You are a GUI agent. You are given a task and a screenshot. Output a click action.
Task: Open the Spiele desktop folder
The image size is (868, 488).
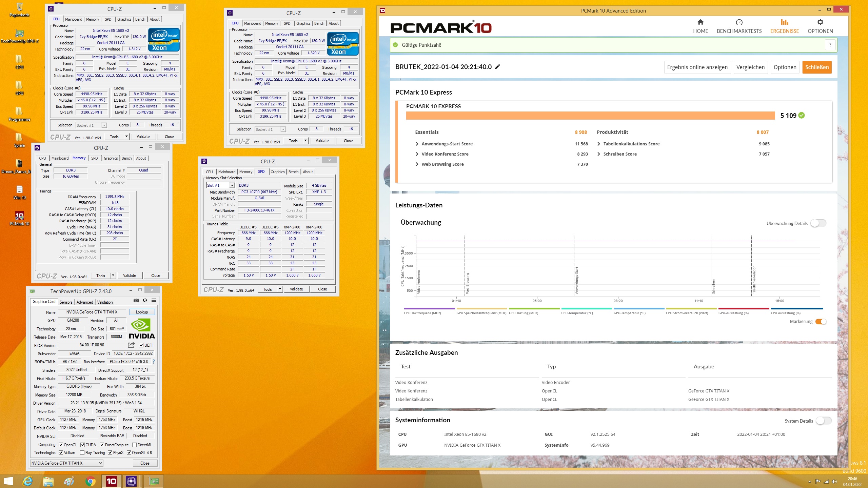tap(19, 140)
